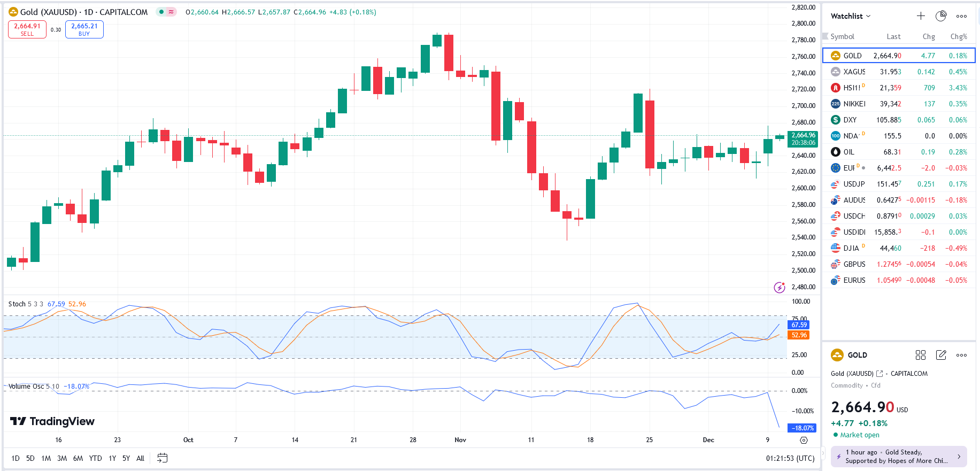The width and height of the screenshot is (980, 471).
Task: Toggle the green market status indicator dot
Action: pos(161,12)
